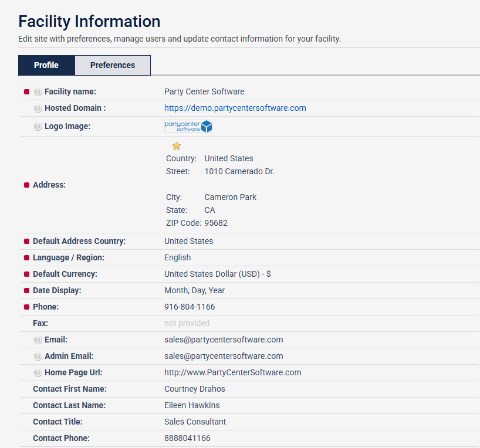The image size is (480, 448).
Task: Click help icon beside Facility name
Action: click(x=38, y=91)
